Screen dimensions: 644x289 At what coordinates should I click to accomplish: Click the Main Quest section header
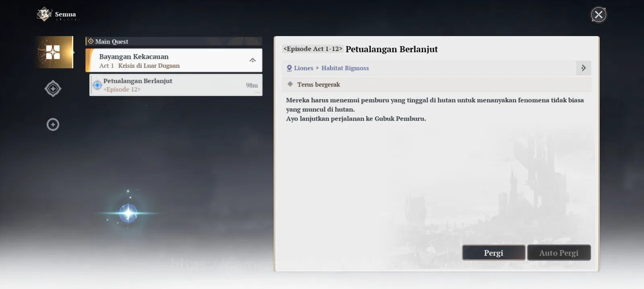pyautogui.click(x=174, y=41)
